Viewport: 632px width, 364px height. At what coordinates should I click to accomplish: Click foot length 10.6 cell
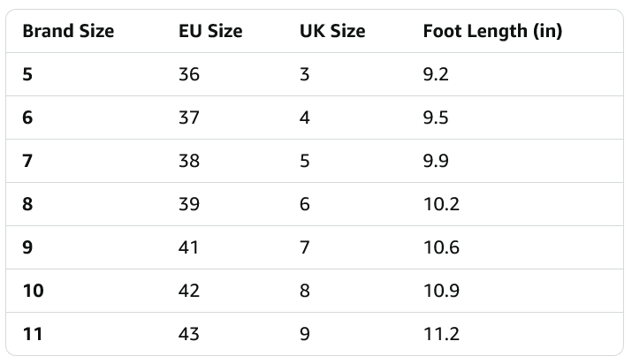point(441,247)
